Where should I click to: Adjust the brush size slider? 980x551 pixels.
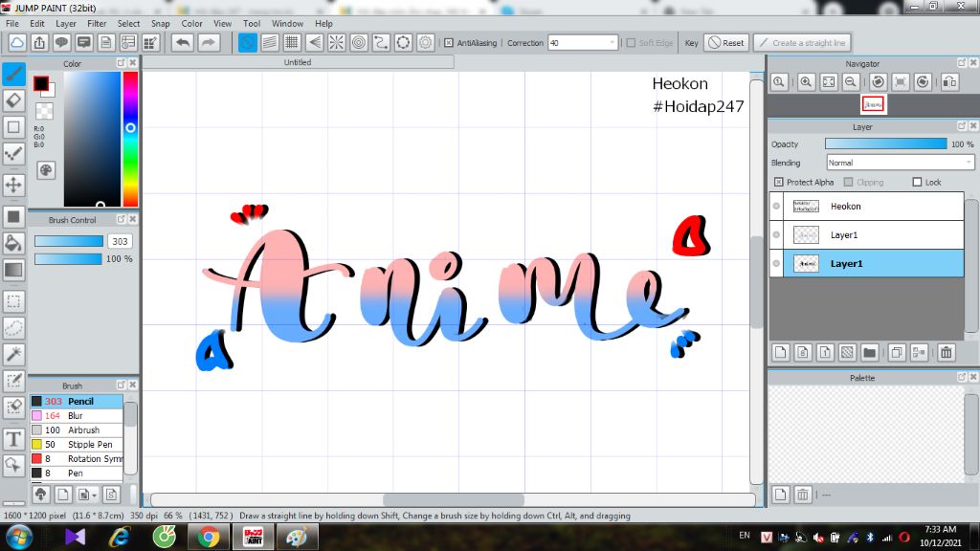tap(69, 241)
